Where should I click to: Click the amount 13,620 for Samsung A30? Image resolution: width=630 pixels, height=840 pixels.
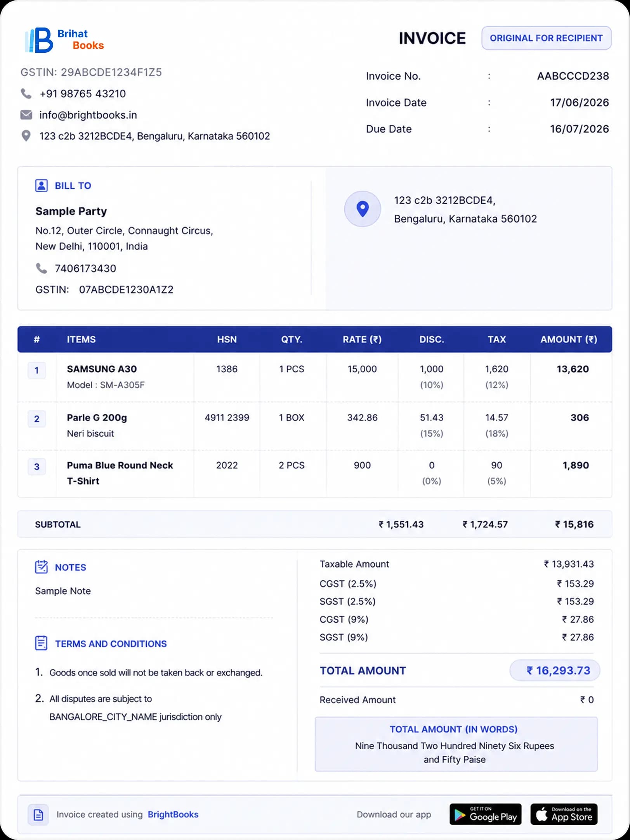(x=573, y=369)
